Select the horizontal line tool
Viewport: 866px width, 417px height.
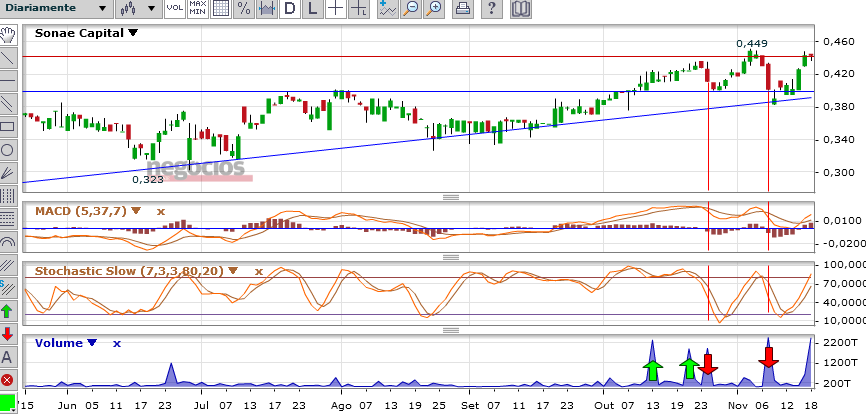(x=8, y=81)
